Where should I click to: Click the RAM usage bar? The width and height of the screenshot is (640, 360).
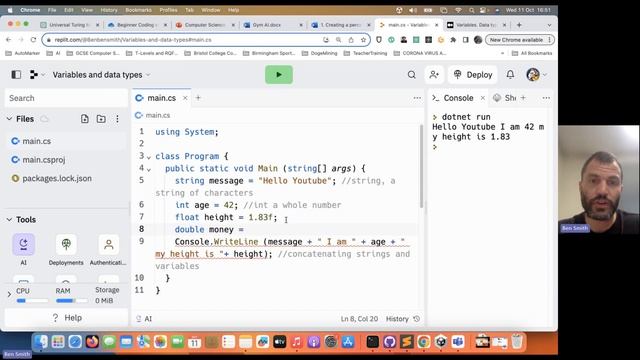point(72,301)
